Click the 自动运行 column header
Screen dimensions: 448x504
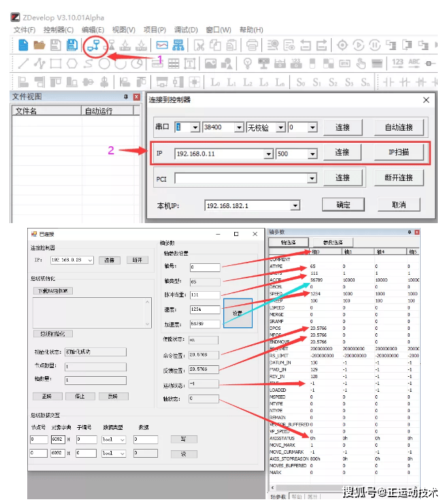coord(108,111)
